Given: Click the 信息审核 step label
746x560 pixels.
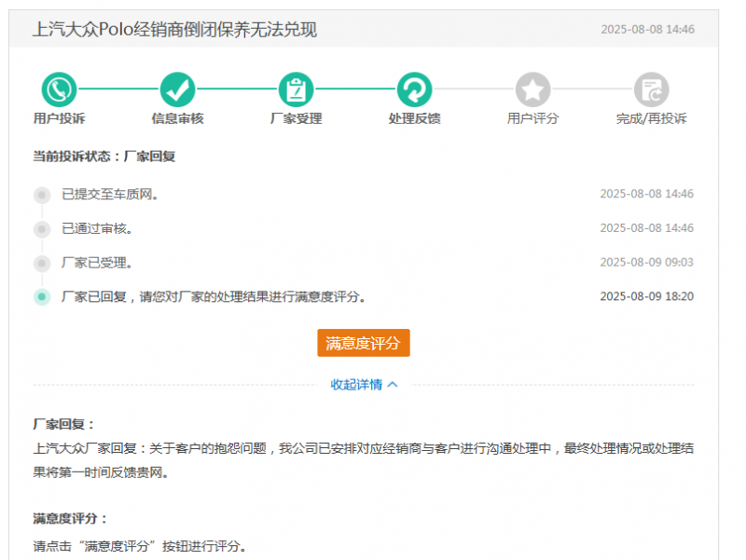Looking at the screenshot, I should point(177,118).
